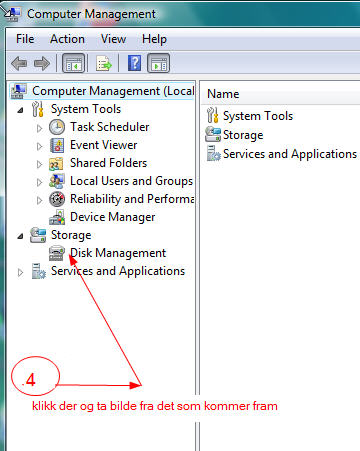Screen dimensions: 360x451
Task: Expand the Task Scheduler node
Action: click(x=39, y=128)
